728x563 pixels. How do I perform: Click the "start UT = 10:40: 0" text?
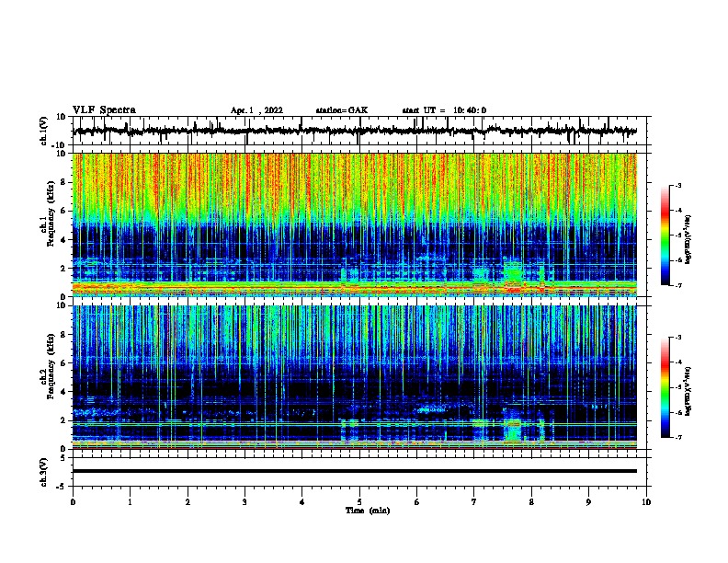(x=444, y=110)
